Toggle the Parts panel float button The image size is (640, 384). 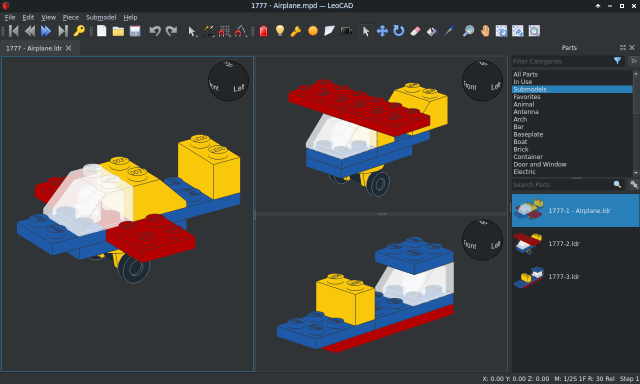coord(623,48)
